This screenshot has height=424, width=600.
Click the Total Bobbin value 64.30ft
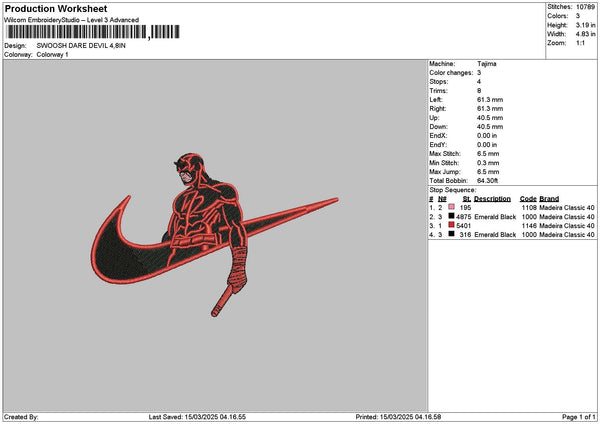tap(490, 179)
